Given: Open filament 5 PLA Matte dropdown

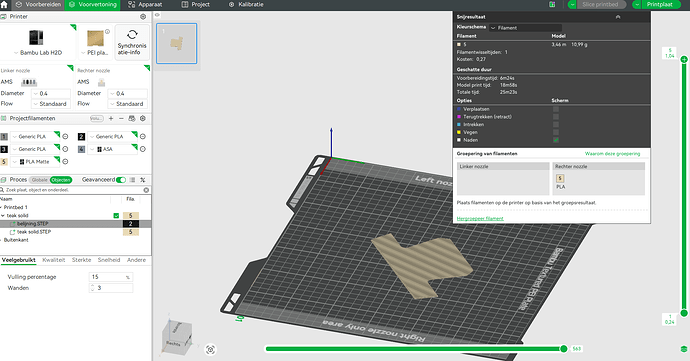Looking at the screenshot, I should click(x=35, y=162).
